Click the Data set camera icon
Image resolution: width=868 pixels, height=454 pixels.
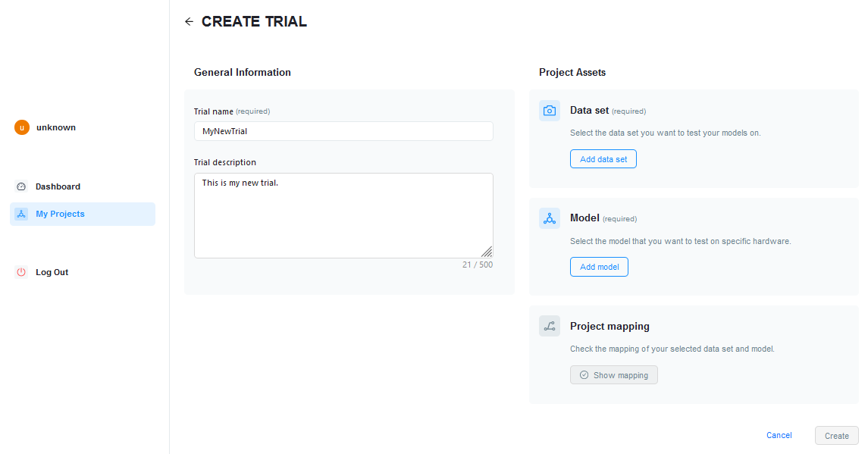point(549,111)
